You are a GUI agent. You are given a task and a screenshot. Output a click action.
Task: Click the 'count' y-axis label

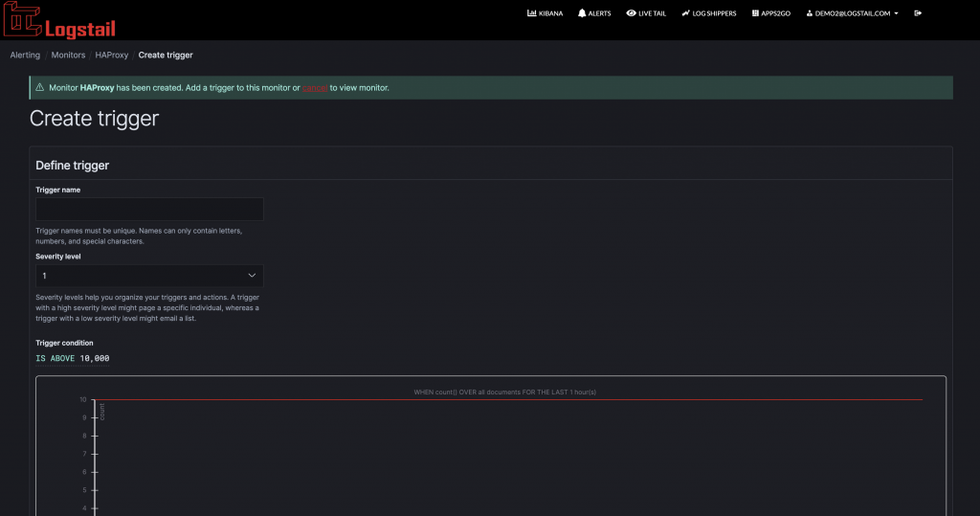pyautogui.click(x=101, y=412)
